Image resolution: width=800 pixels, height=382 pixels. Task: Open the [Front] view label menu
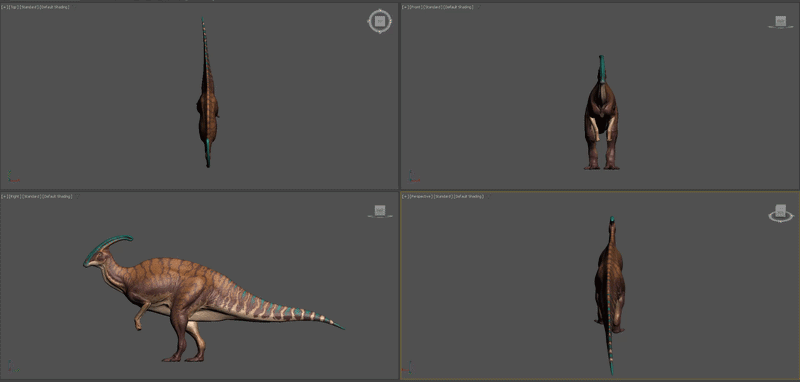point(416,8)
